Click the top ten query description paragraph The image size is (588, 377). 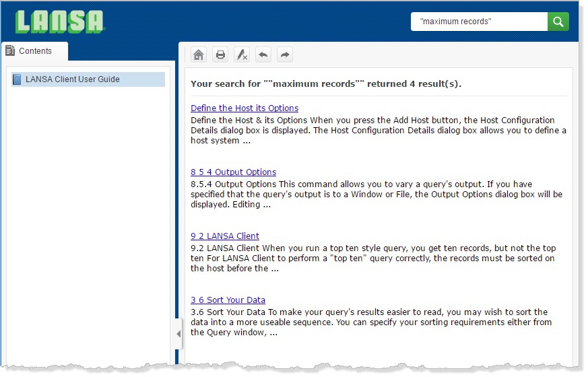pos(373,259)
